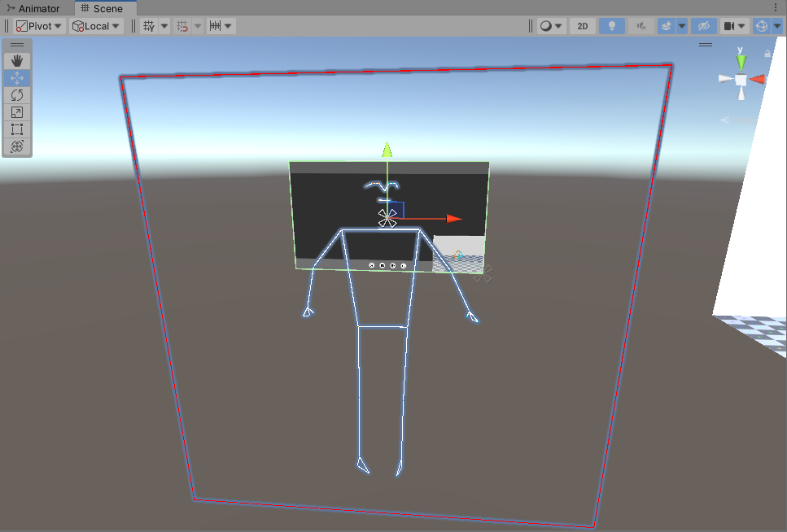The image size is (787, 532).
Task: Select the Hand (View) tool
Action: click(17, 61)
